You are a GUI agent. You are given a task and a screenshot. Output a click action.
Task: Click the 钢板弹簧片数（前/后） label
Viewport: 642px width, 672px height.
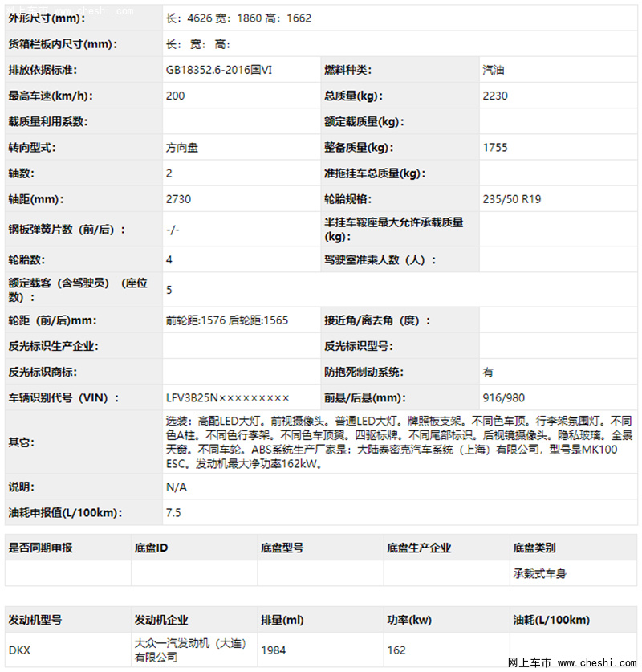coord(67,230)
